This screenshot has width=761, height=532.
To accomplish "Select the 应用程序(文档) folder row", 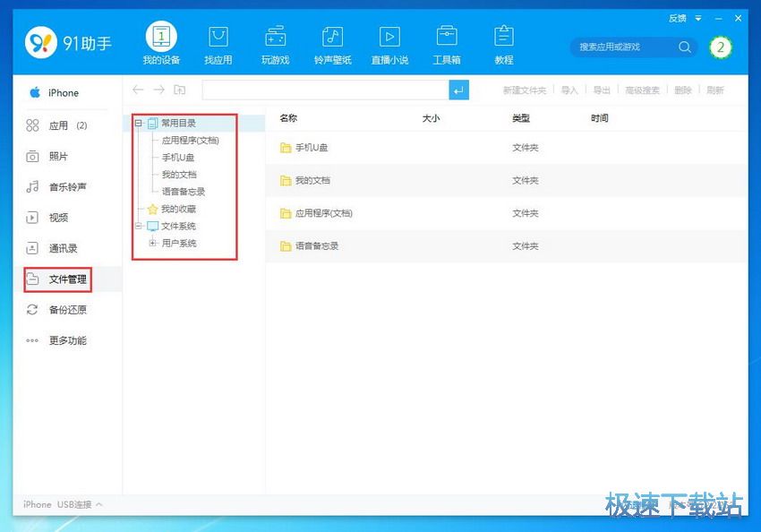I will click(x=506, y=213).
